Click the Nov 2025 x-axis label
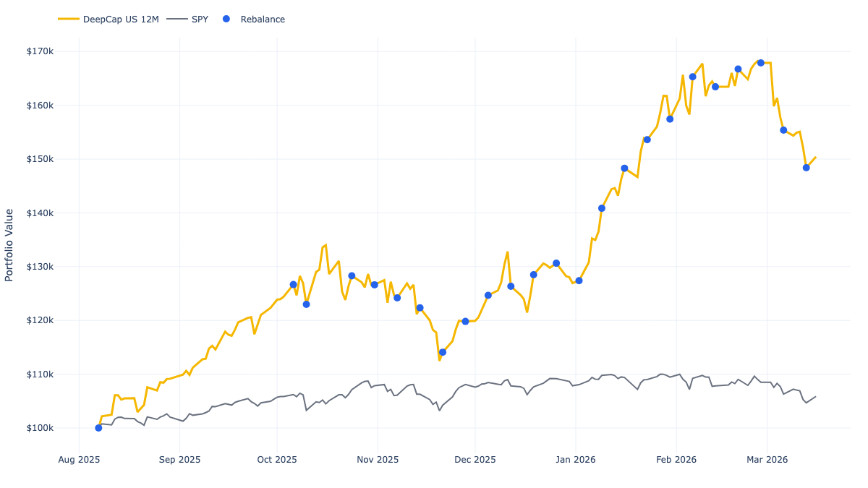This screenshot has height=488, width=868. pyautogui.click(x=378, y=459)
